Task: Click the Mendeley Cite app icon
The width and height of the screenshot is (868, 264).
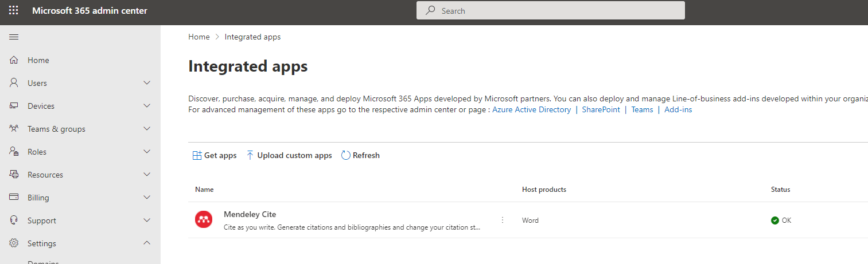Action: point(204,220)
